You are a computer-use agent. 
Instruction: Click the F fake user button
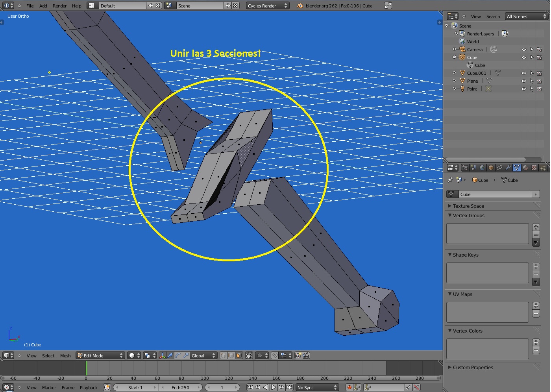pyautogui.click(x=536, y=194)
